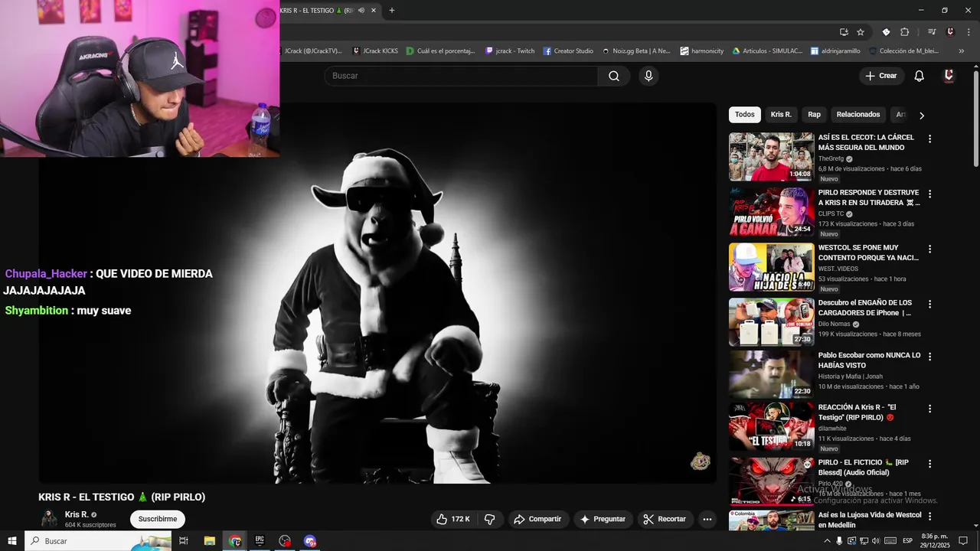Open ESP language indicator in tray

coord(908,541)
